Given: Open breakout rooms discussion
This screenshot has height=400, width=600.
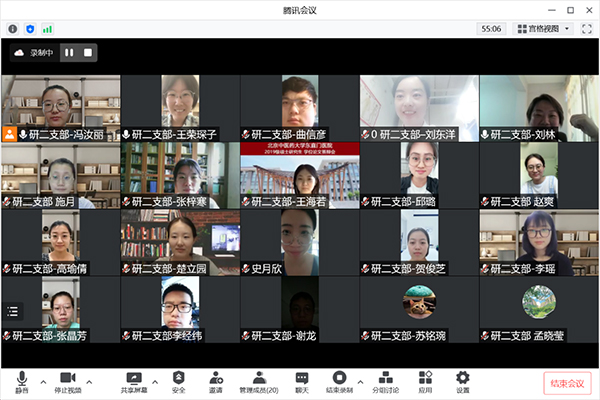Looking at the screenshot, I should pyautogui.click(x=384, y=380).
